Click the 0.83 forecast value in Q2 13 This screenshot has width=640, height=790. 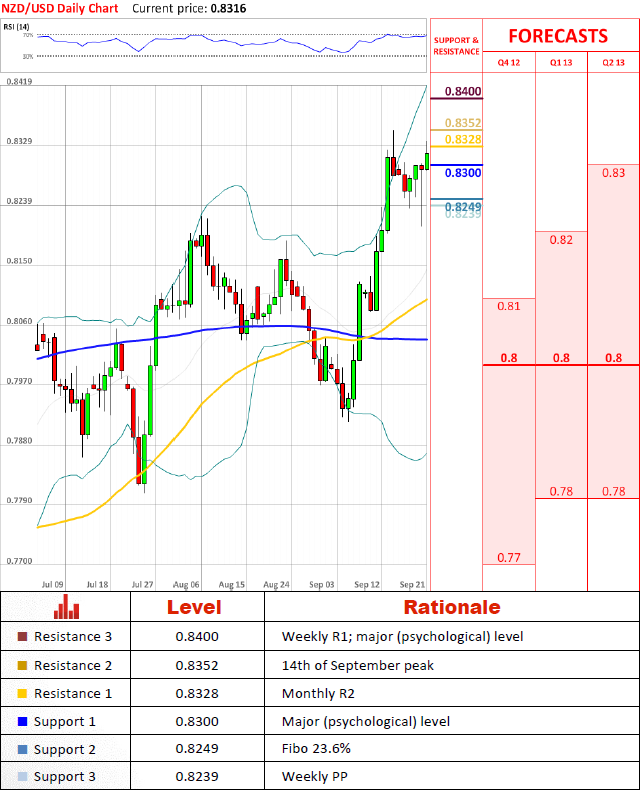(x=613, y=173)
